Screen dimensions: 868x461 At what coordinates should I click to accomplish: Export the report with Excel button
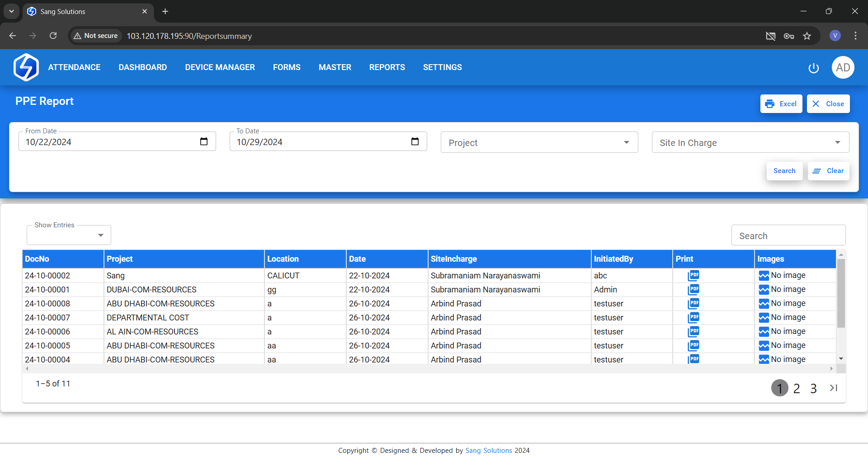(x=781, y=103)
